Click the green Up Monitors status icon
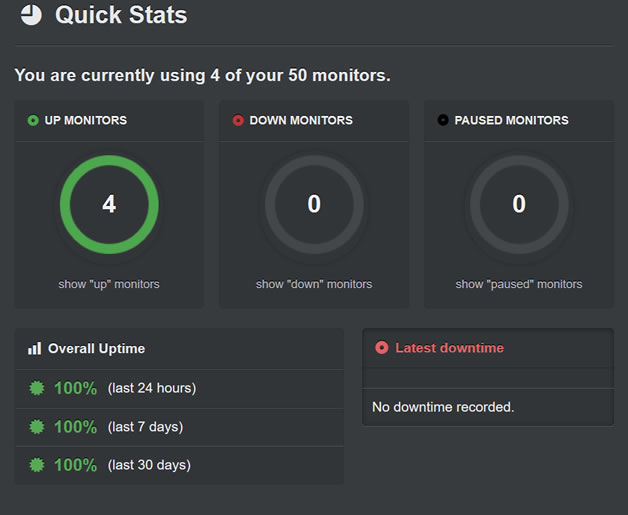 (x=33, y=121)
